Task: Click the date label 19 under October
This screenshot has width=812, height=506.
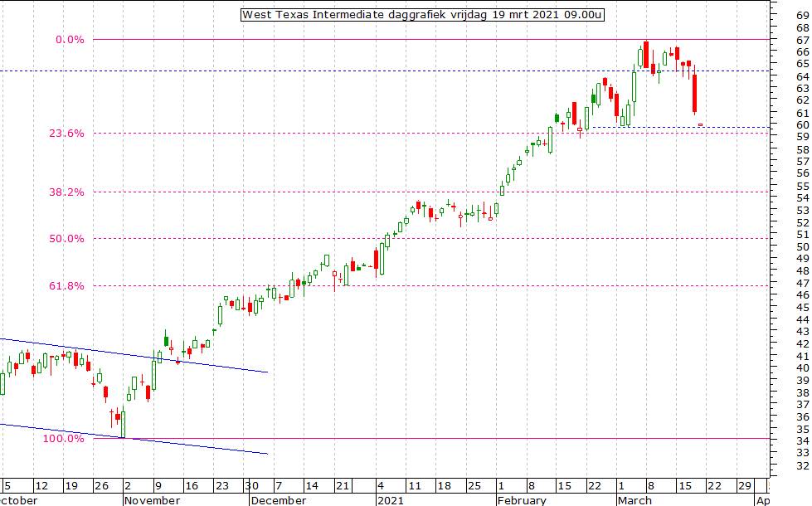Action: coord(71,486)
